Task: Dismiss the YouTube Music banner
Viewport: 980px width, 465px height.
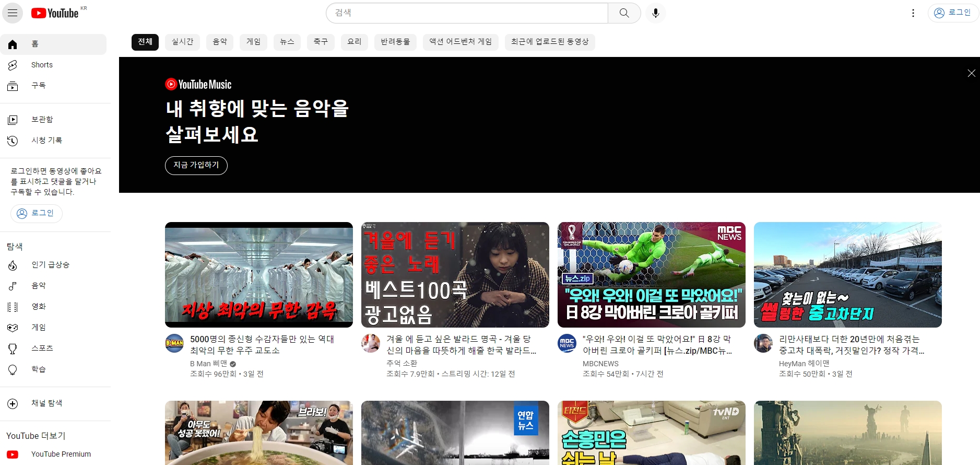Action: [971, 73]
